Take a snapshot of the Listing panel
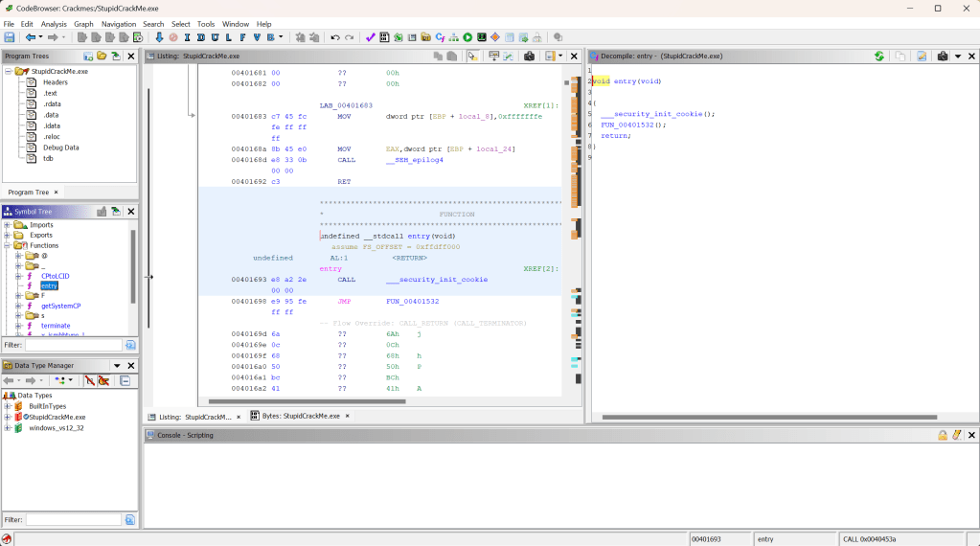The height and width of the screenshot is (546, 980). (529, 57)
